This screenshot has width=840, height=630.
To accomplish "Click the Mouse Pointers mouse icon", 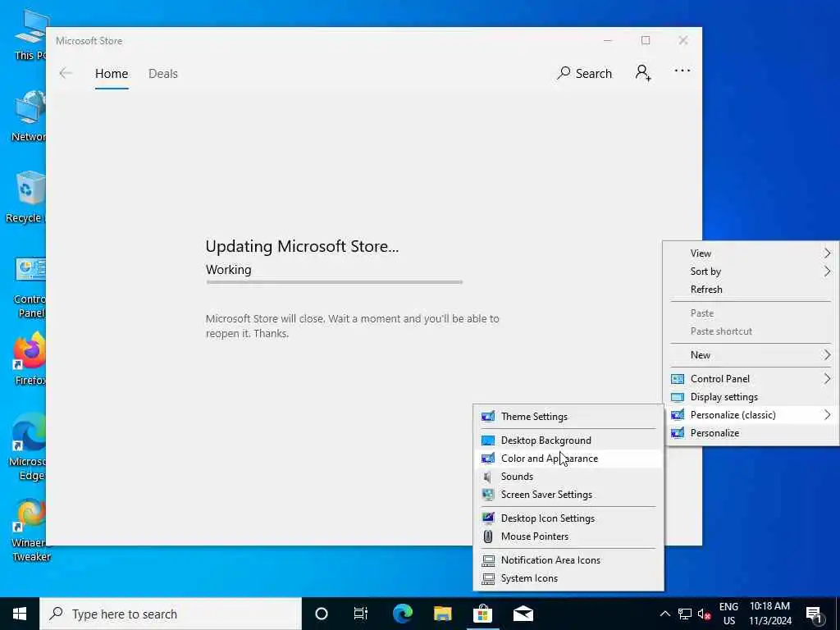I will click(x=488, y=536).
